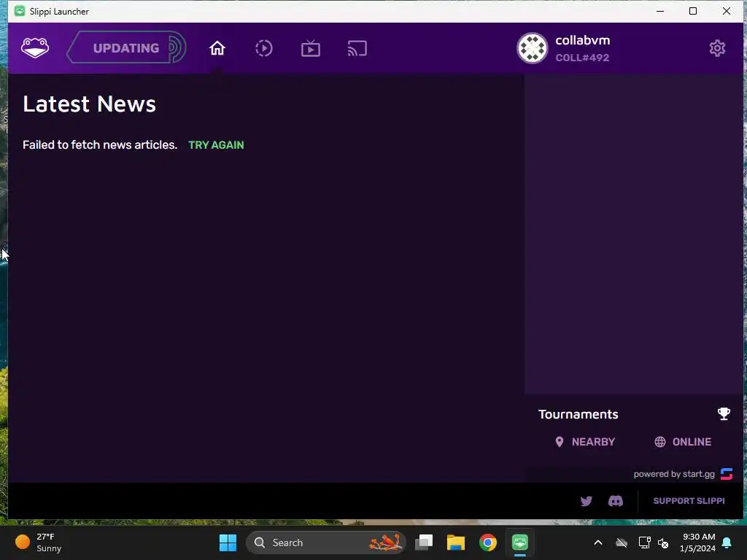
Task: Click the collabvm profile avatar
Action: click(x=532, y=48)
